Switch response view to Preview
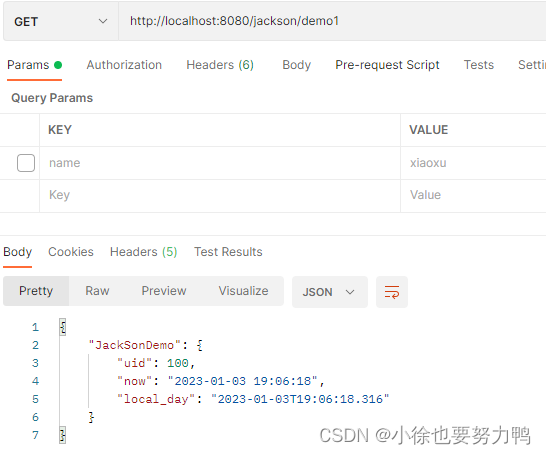 (164, 291)
